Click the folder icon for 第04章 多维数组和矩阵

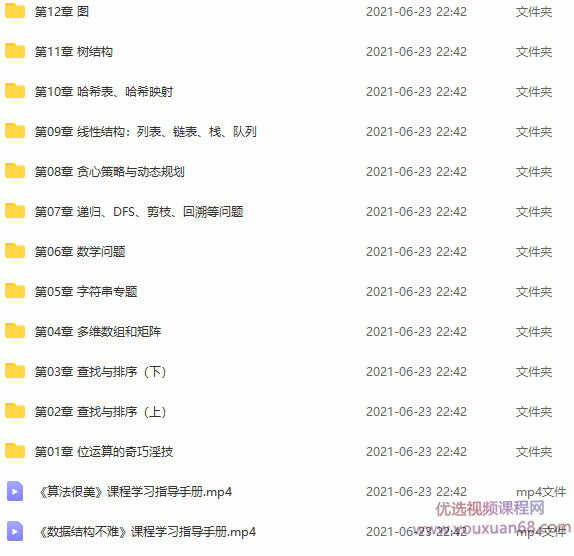[15, 331]
